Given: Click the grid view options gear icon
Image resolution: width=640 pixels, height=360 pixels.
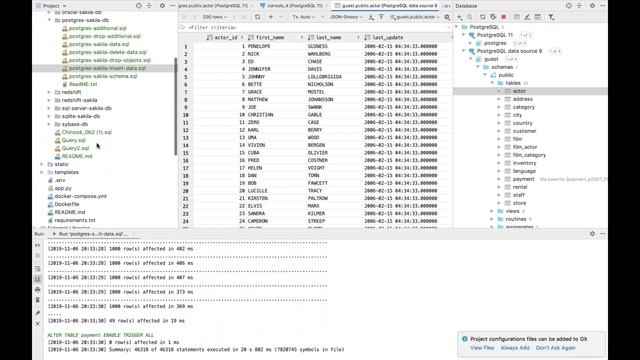Looking at the screenshot, I should [x=447, y=17].
